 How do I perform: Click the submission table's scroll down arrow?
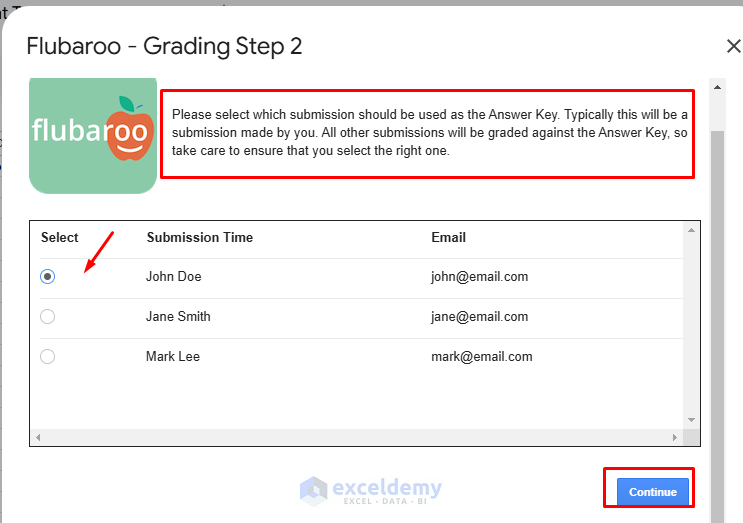(x=690, y=420)
